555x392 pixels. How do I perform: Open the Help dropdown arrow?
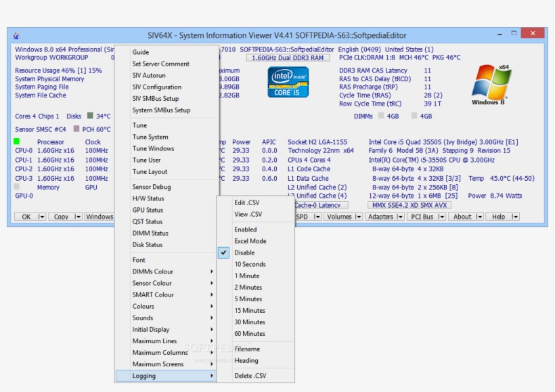515,217
